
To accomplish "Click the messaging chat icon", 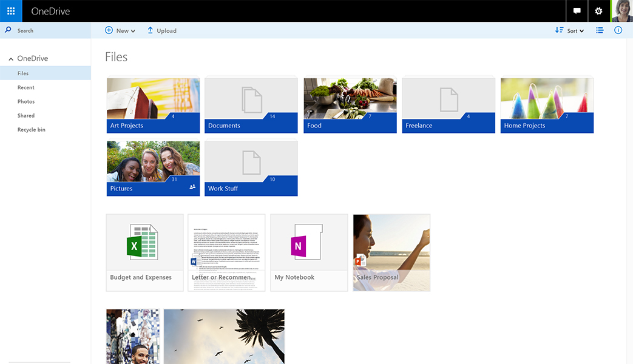I will 577,11.
